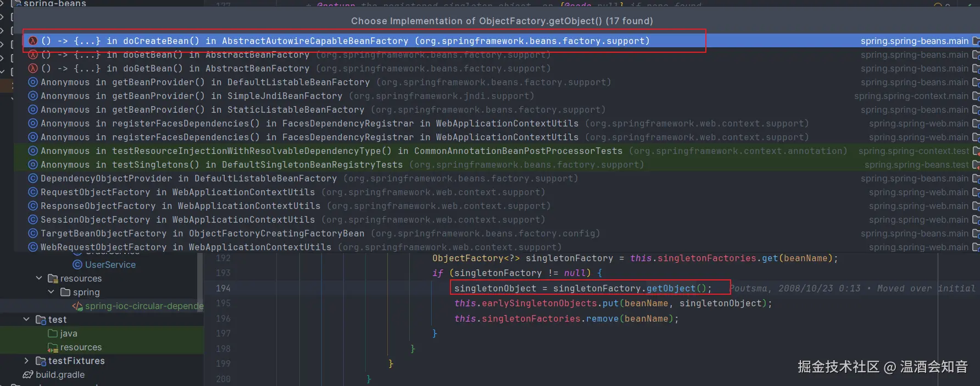
Task: Click resources folder icon under main
Action: [x=53, y=279]
